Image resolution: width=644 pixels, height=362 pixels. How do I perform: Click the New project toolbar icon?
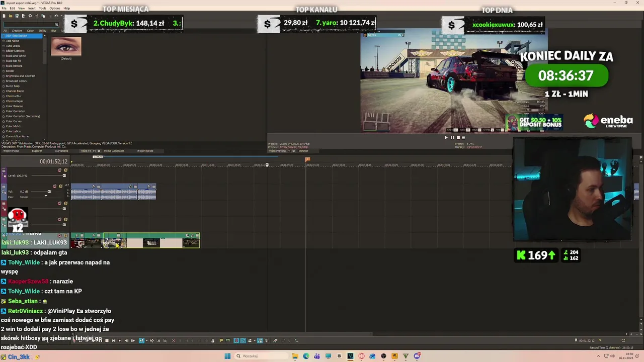[x=4, y=16]
